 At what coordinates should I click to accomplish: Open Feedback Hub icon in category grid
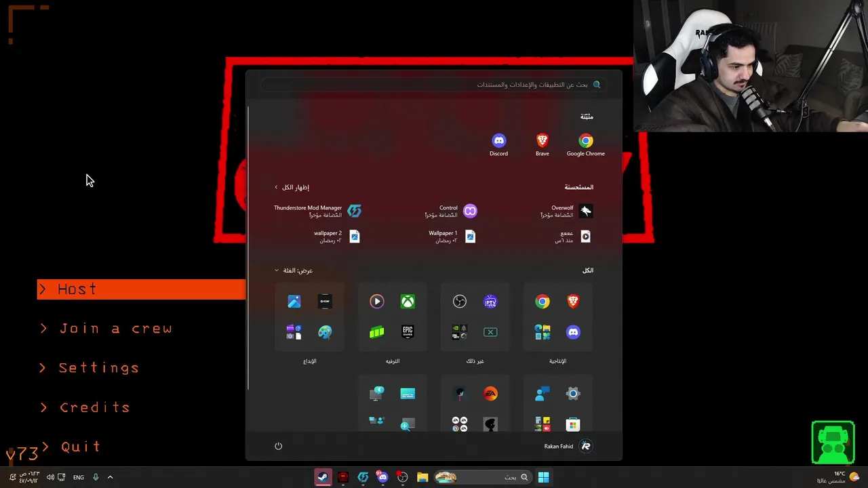click(x=542, y=394)
